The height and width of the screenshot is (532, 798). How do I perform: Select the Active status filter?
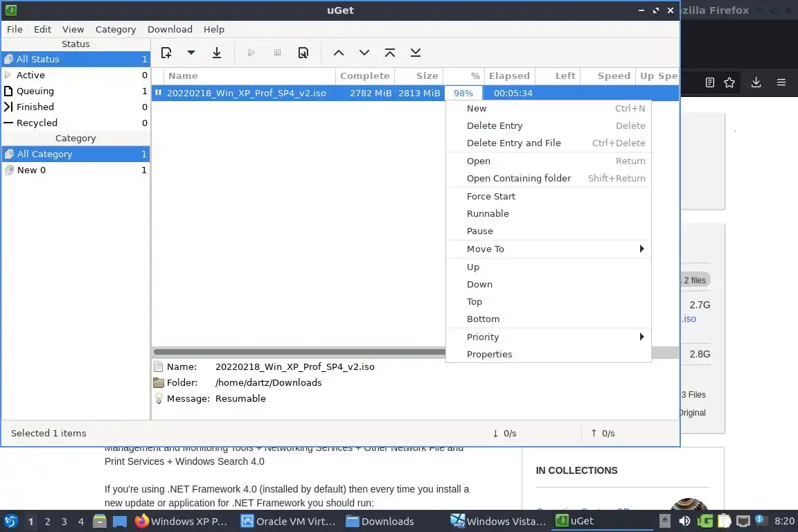click(76, 75)
